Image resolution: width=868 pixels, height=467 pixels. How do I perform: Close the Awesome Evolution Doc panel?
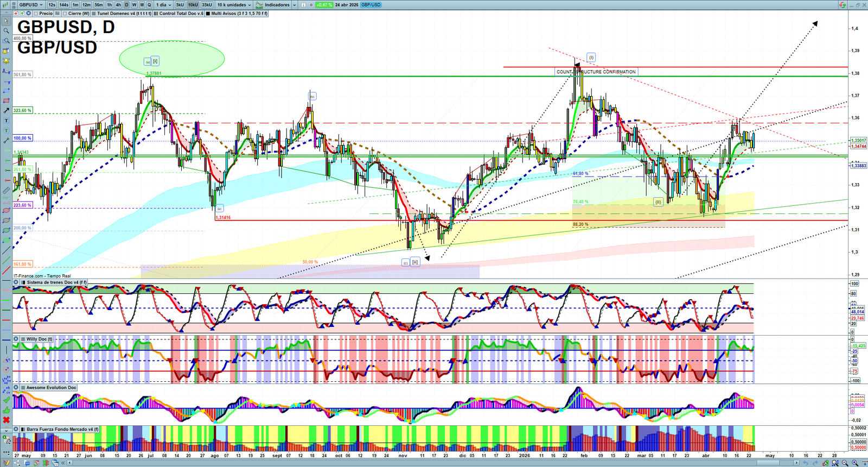click(x=16, y=387)
